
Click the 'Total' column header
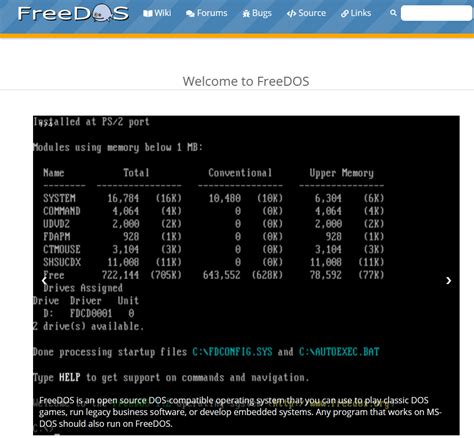point(136,173)
